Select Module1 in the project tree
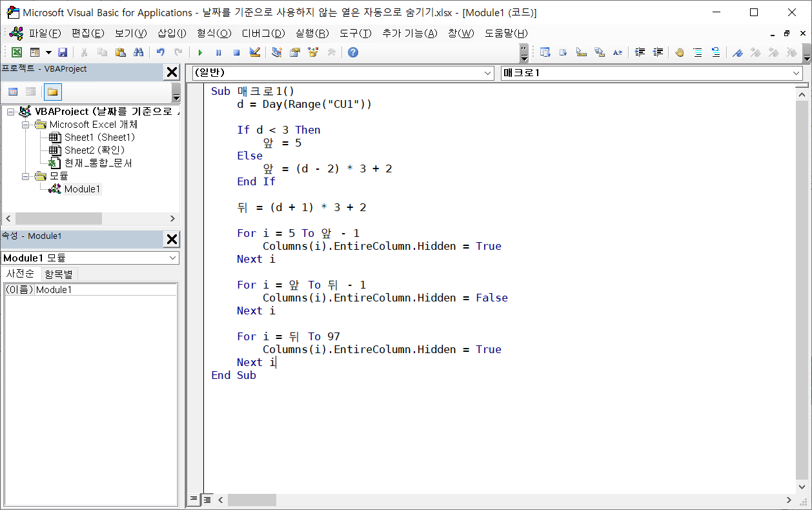 pos(83,189)
